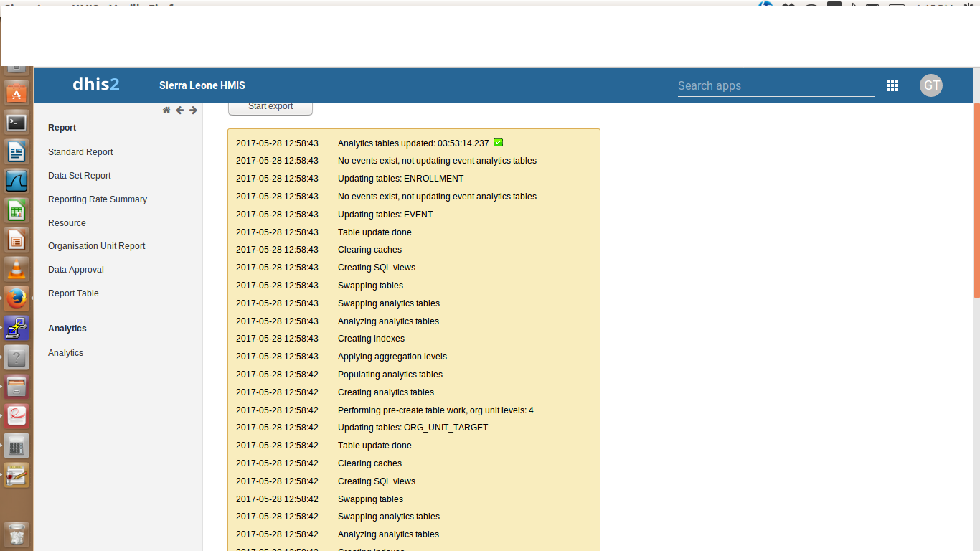Select the 12:58:43 'Swapping analytics tables' entry
980x551 pixels.
coord(389,303)
